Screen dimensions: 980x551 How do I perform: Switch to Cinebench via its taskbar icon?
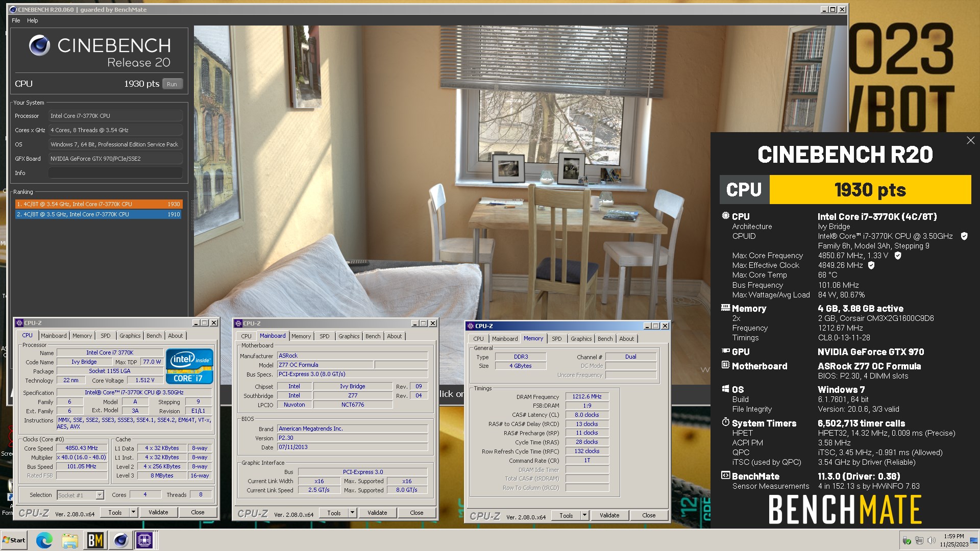pos(120,540)
